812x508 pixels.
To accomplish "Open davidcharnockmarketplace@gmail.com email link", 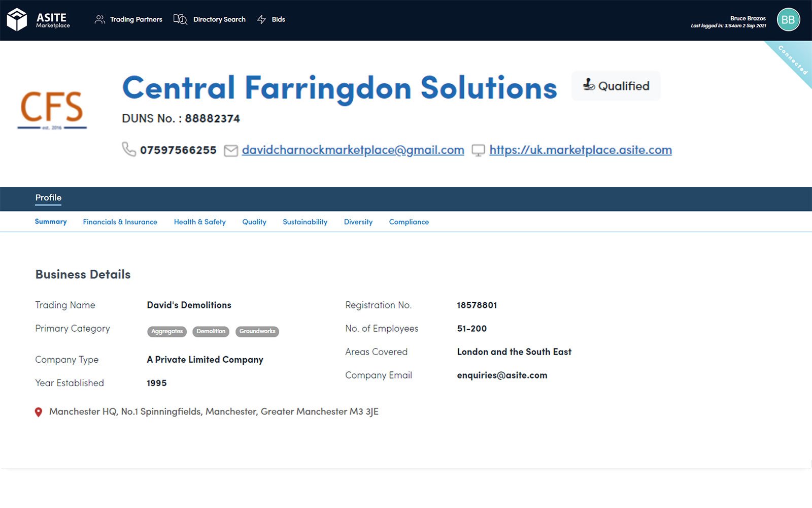I will point(353,150).
